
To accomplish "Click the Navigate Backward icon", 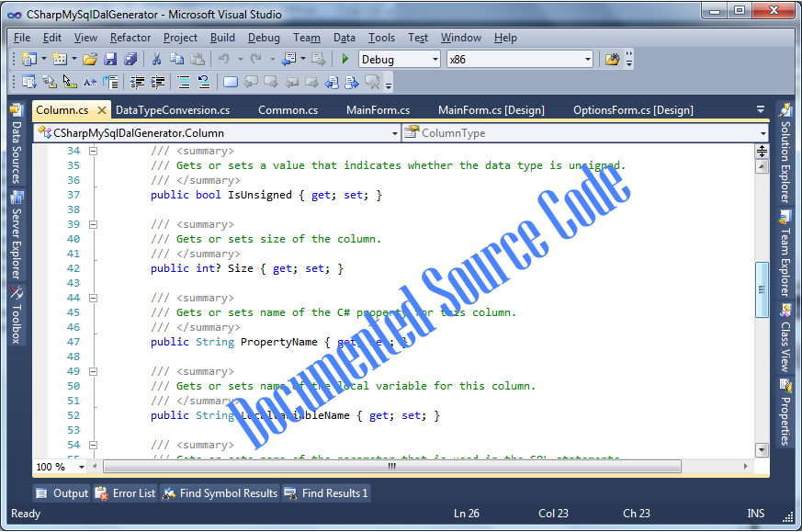I will pos(289,60).
